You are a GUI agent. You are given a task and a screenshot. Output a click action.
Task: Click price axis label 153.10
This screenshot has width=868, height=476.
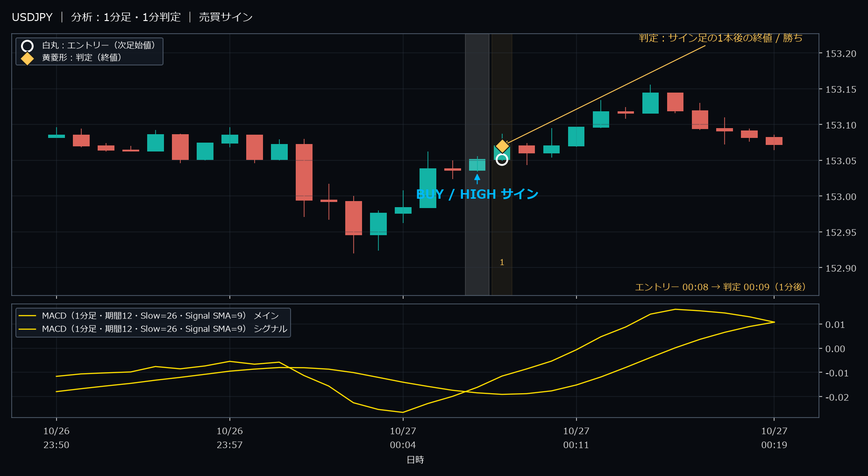click(840, 125)
